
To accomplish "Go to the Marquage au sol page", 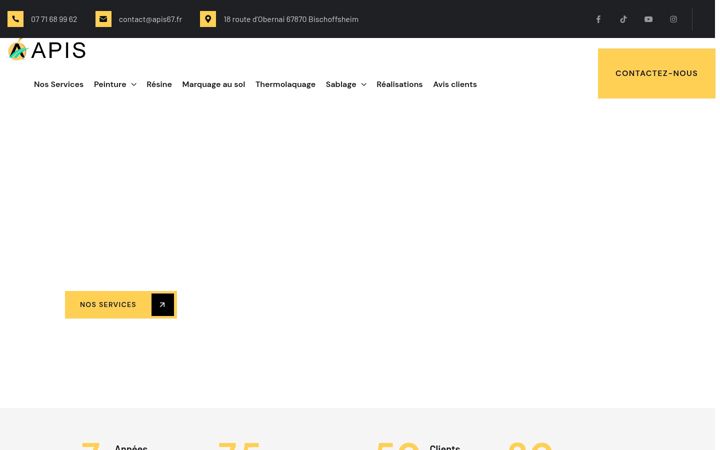I will pos(214,84).
